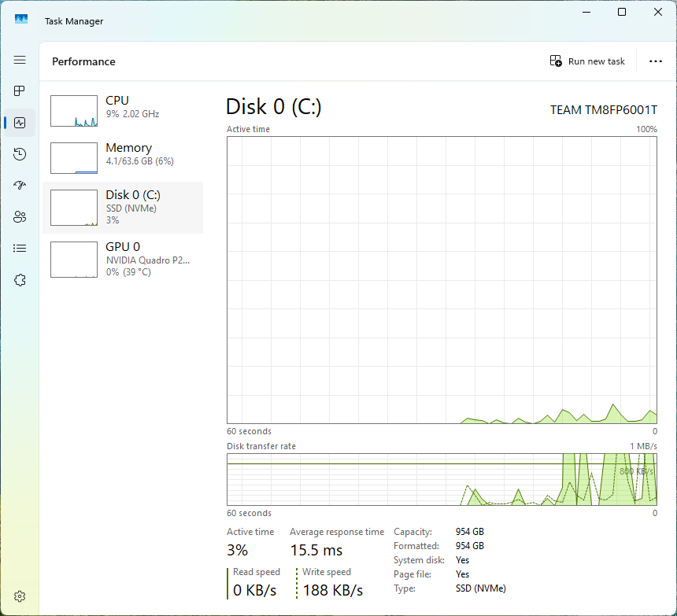Open the Details page list icon
The width and height of the screenshot is (677, 616).
[20, 249]
